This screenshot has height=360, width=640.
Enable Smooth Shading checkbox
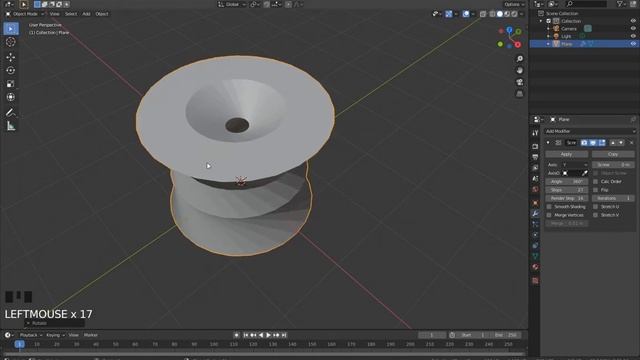[549, 207]
